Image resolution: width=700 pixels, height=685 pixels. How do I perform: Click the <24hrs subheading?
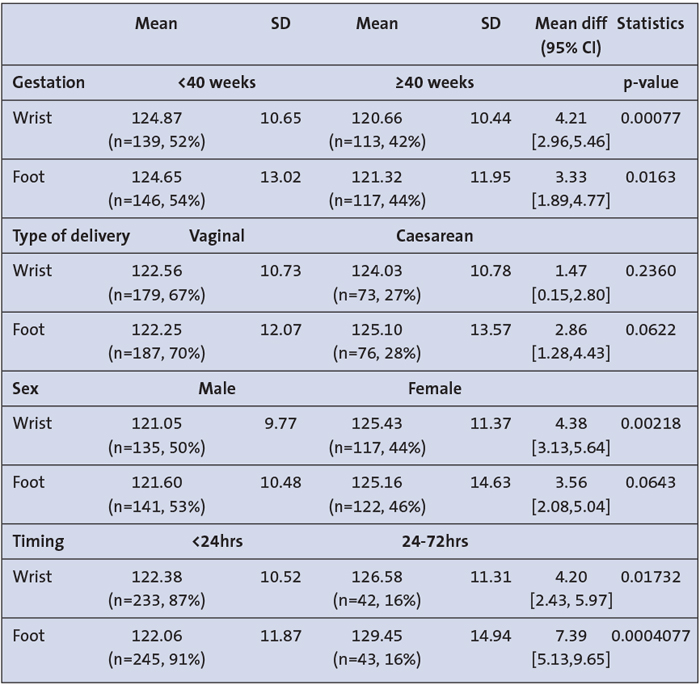point(217,542)
